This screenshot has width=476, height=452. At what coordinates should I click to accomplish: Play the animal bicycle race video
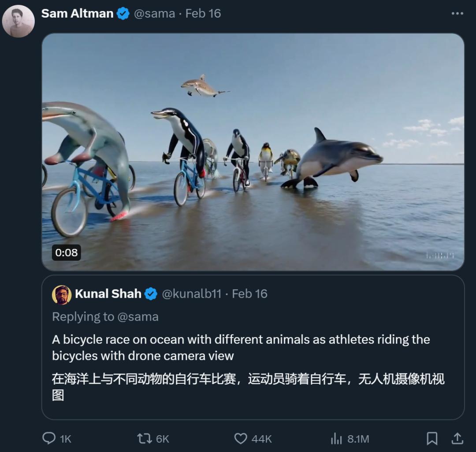click(x=253, y=152)
